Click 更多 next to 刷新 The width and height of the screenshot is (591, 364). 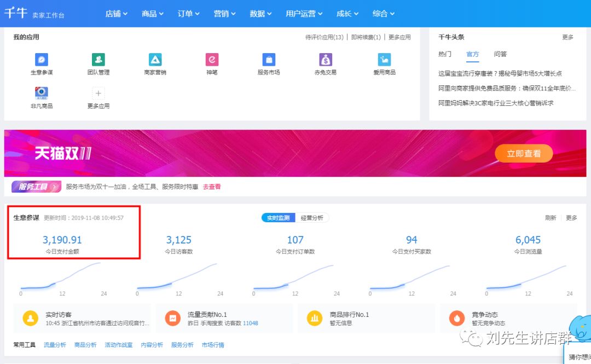(571, 218)
